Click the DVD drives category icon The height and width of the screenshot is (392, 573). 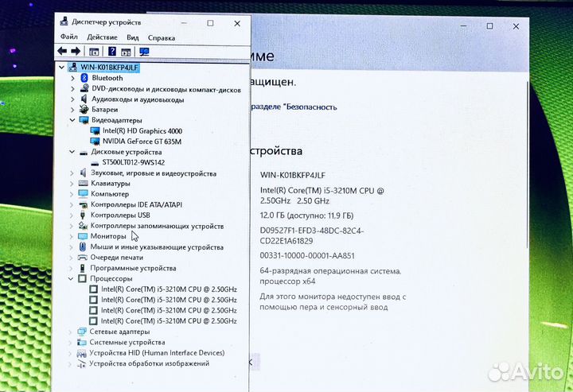pyautogui.click(x=84, y=88)
